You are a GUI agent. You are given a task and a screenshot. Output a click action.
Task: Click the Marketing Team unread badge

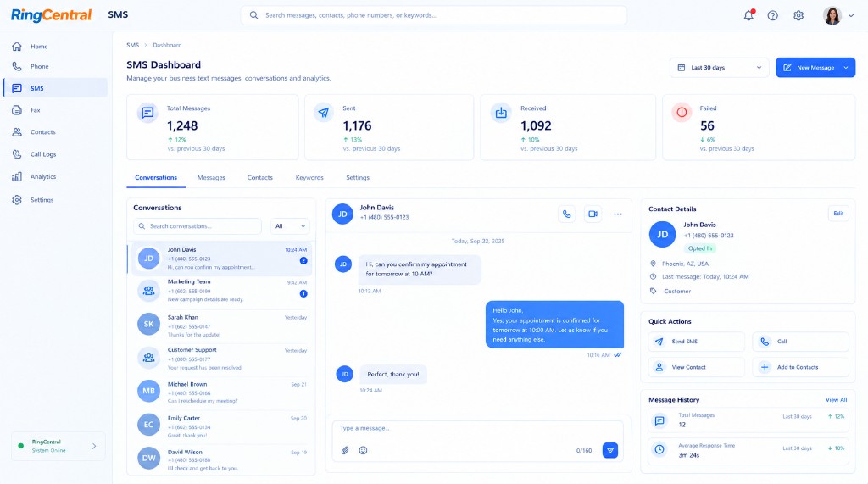(303, 293)
